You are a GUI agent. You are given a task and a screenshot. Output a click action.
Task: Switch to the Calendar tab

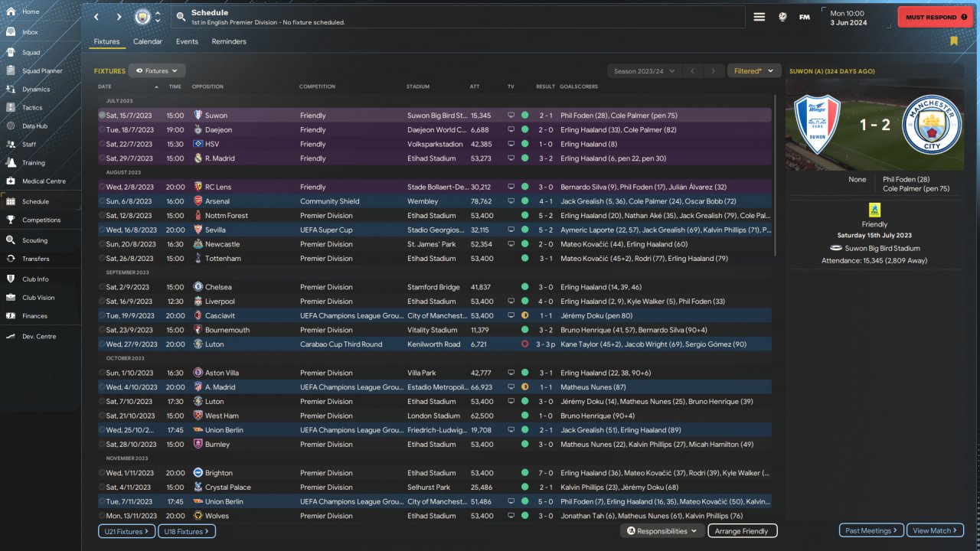coord(148,41)
